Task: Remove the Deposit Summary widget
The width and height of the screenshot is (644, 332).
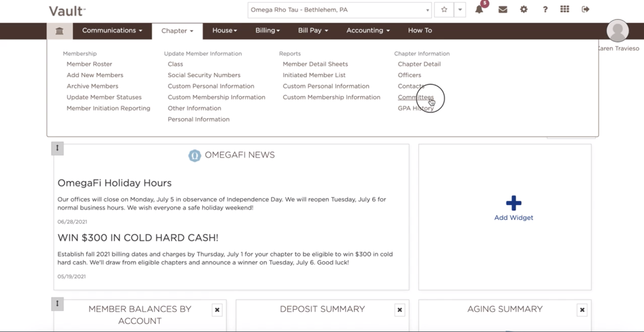Action: click(399, 310)
